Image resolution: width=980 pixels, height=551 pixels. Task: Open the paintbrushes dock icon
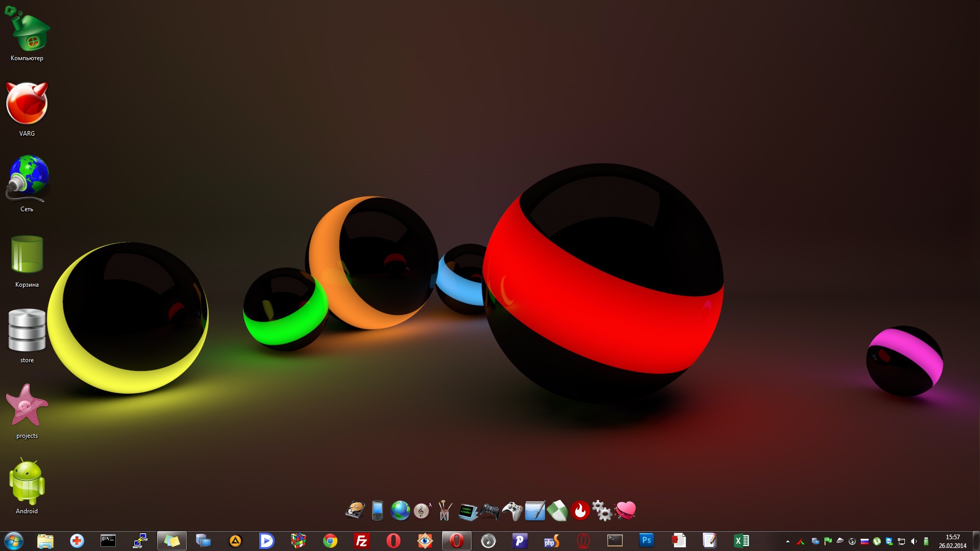[x=445, y=511]
